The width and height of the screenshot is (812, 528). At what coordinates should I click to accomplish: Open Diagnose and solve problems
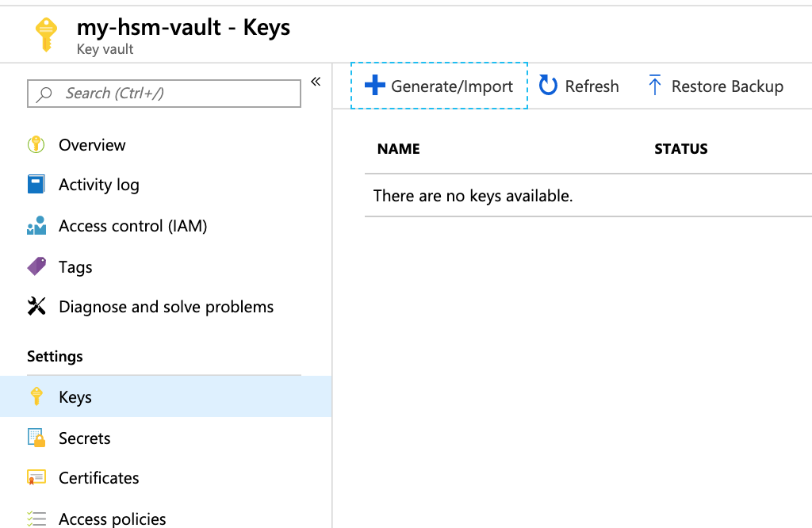click(167, 307)
